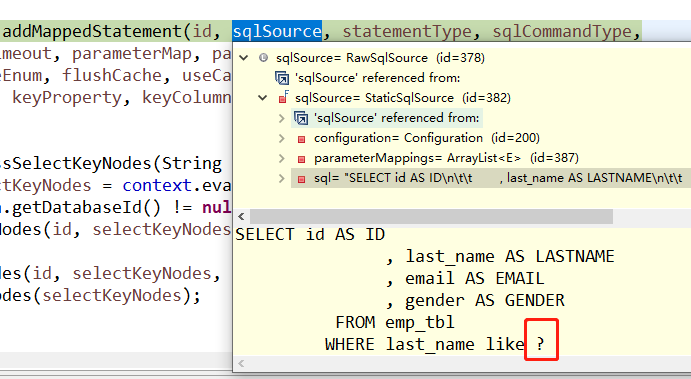Viewport: 691px width, 379px height.
Task: Click ', gender AS GENDER' line in detail pane
Action: pos(475,301)
